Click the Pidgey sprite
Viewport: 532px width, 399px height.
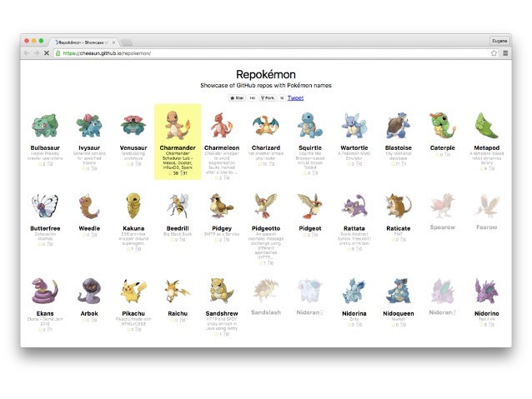coord(222,206)
